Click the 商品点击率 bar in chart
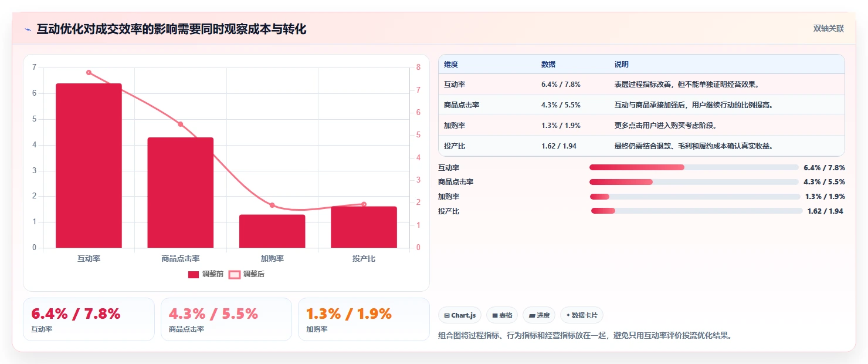The height and width of the screenshot is (364, 868). (x=181, y=193)
